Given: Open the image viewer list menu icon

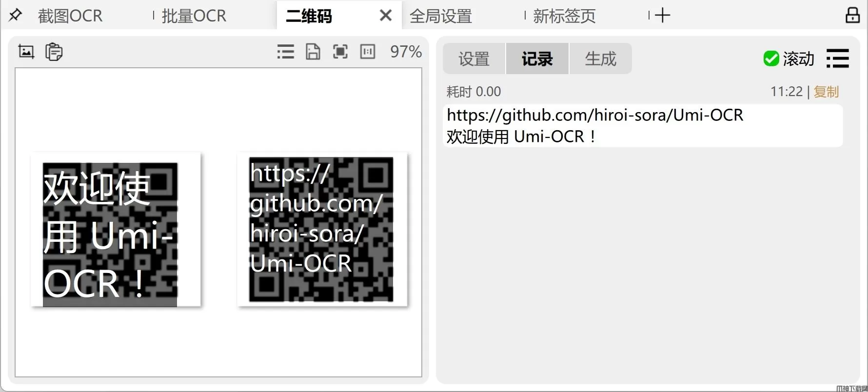Looking at the screenshot, I should pyautogui.click(x=286, y=51).
